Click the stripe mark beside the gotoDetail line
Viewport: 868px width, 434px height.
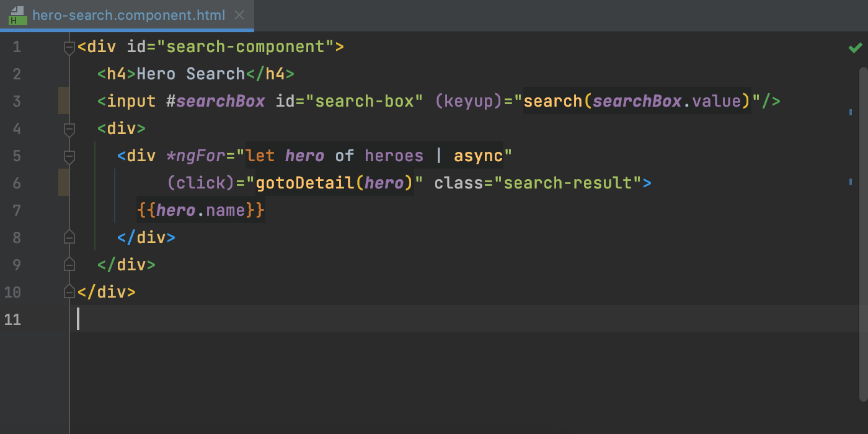pos(851,182)
